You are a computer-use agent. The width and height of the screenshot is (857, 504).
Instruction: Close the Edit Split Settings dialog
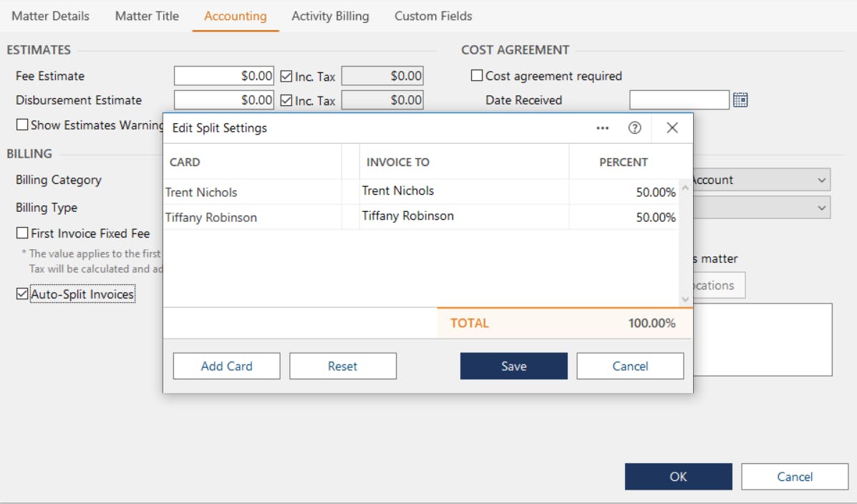click(x=672, y=127)
